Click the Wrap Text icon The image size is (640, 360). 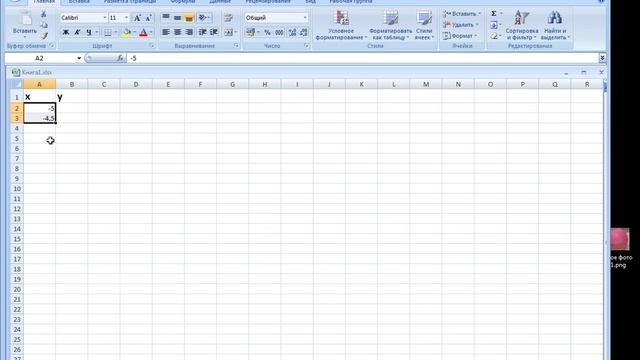pos(228,18)
